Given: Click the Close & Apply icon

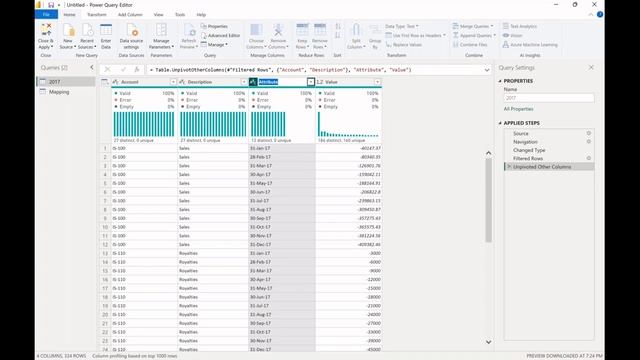Looking at the screenshot, I should coord(46,30).
